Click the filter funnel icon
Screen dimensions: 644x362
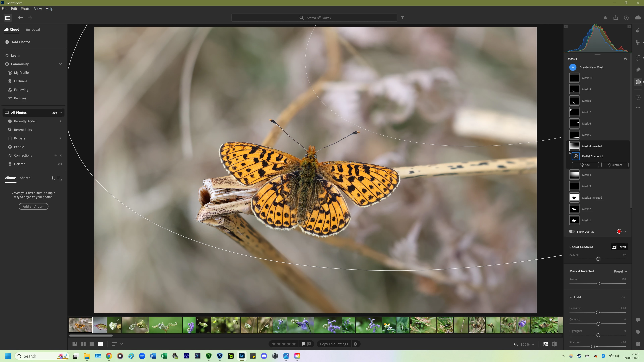[x=402, y=18]
